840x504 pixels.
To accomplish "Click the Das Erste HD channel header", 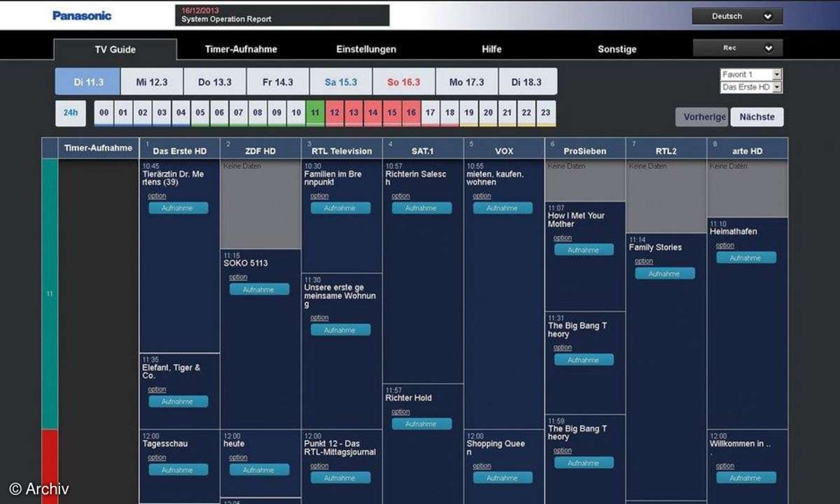I will coord(180,148).
